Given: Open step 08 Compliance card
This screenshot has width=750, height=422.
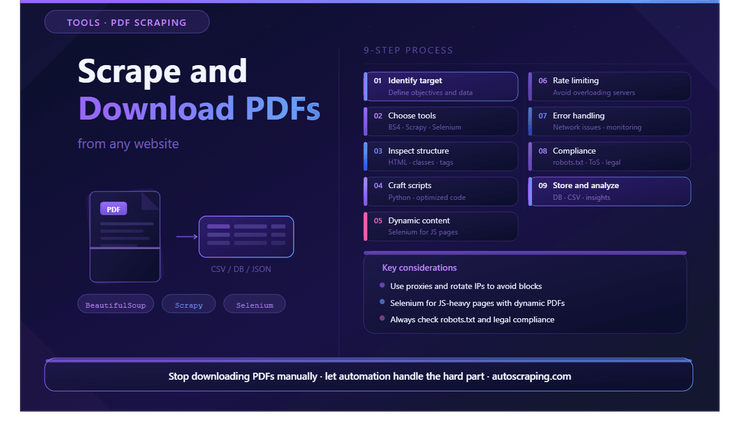Looking at the screenshot, I should [609, 156].
